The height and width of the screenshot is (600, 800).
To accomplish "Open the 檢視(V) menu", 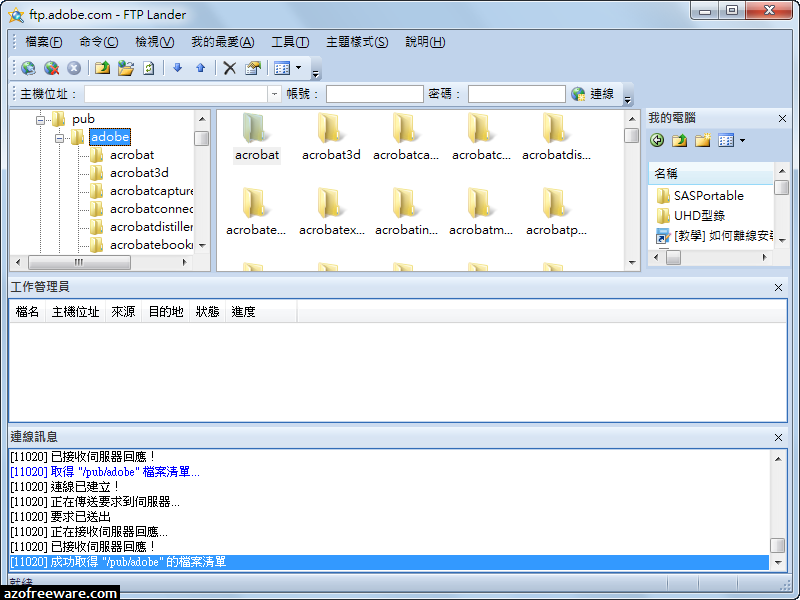I will (155, 42).
